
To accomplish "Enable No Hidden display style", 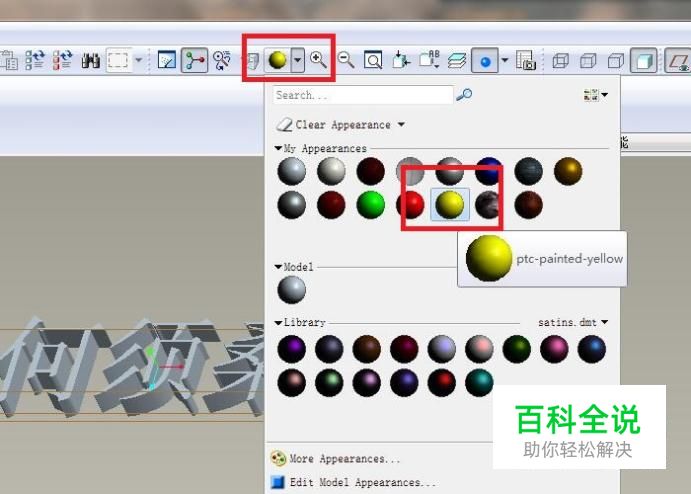I will coord(616,60).
